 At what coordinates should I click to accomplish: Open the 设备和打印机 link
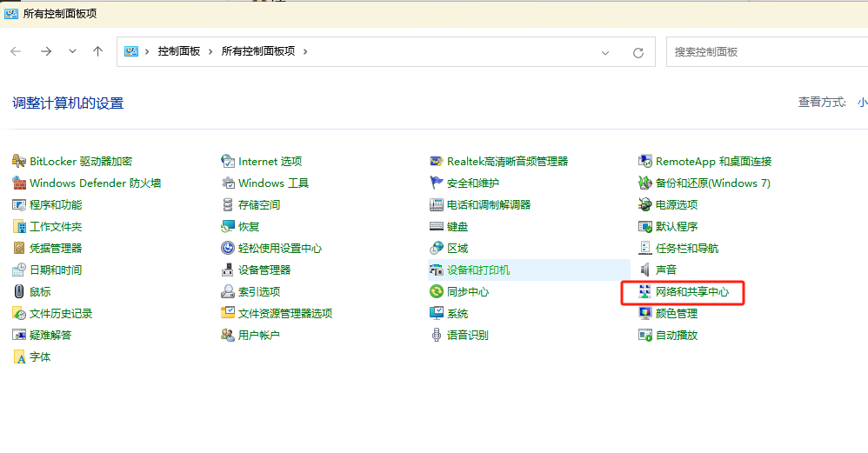click(x=477, y=270)
